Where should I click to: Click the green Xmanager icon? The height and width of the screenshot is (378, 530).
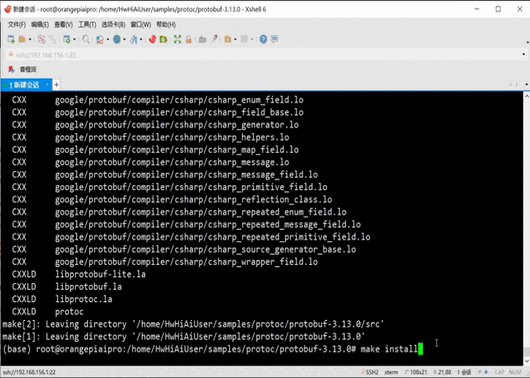[164, 40]
